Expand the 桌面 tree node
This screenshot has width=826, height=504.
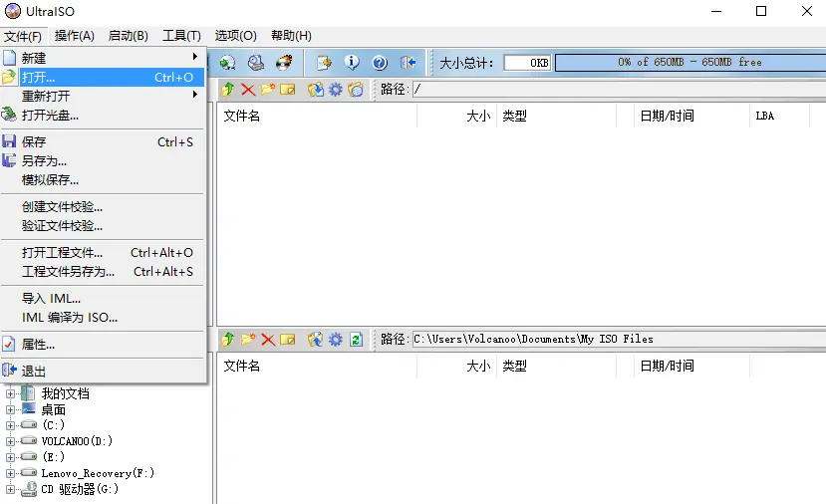10,409
